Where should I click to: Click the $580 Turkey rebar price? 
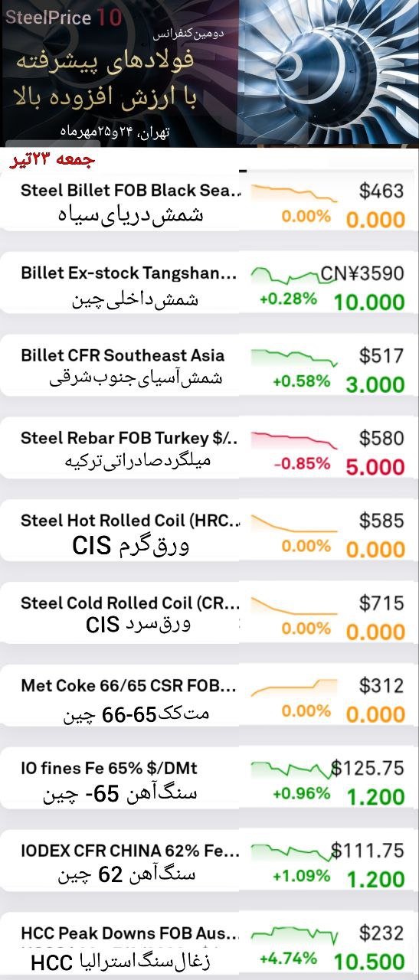[381, 439]
